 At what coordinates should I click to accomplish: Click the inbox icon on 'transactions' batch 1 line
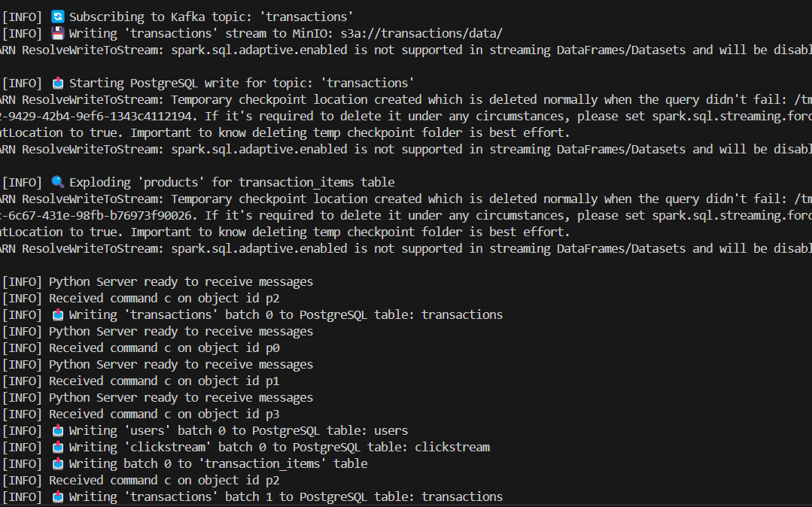[57, 497]
